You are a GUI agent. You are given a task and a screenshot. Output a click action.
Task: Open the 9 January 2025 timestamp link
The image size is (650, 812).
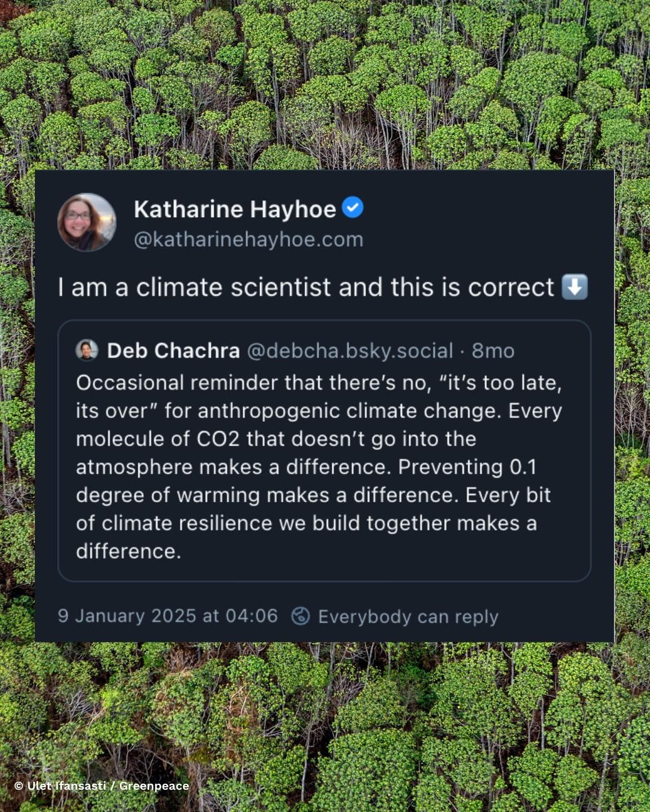pyautogui.click(x=167, y=615)
